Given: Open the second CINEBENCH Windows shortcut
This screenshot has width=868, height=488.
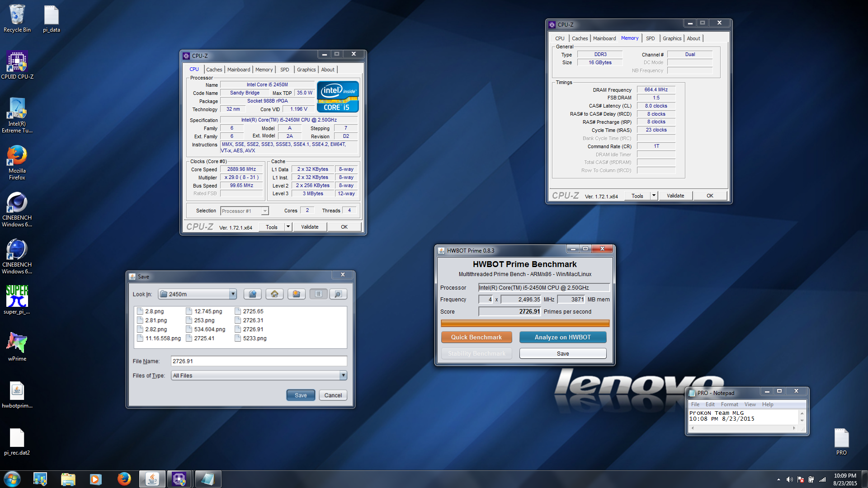Looking at the screenshot, I should click(x=17, y=257).
